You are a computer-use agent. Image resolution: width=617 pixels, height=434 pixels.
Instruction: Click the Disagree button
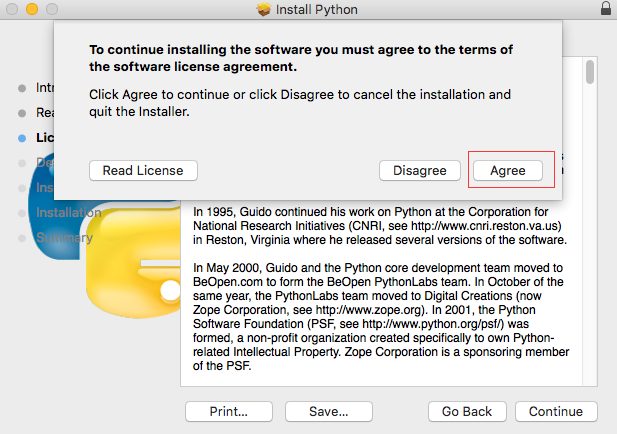pos(419,170)
